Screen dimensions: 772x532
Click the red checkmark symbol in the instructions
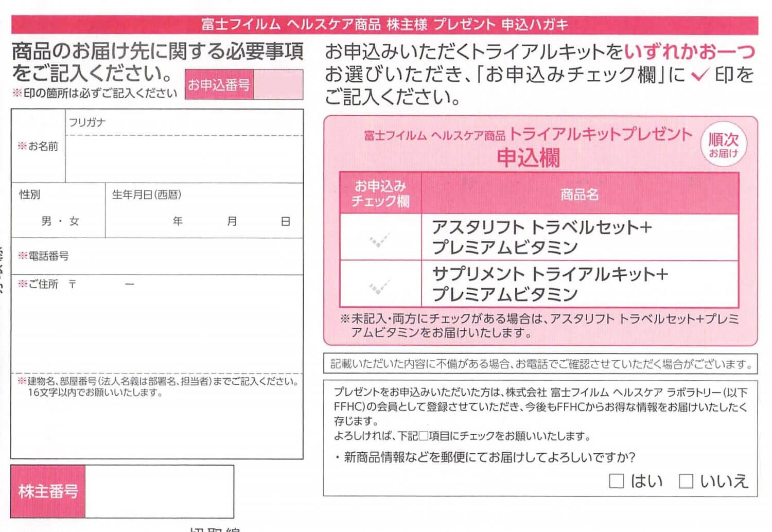pos(699,75)
